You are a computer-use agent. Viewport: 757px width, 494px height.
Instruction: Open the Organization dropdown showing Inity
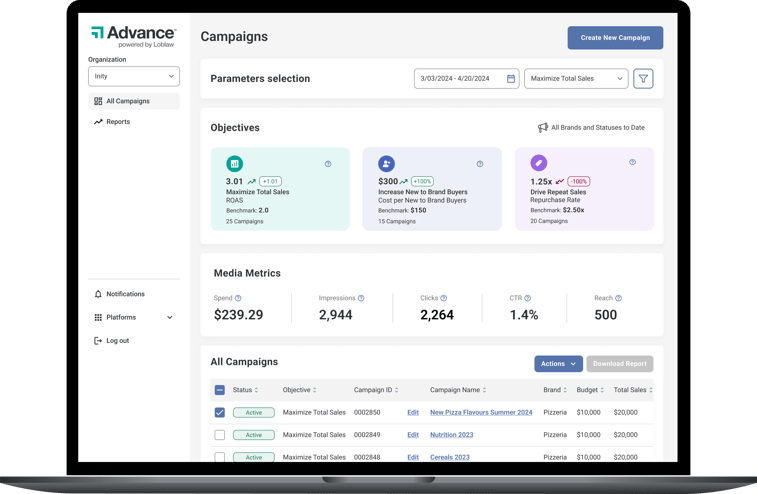tap(134, 76)
